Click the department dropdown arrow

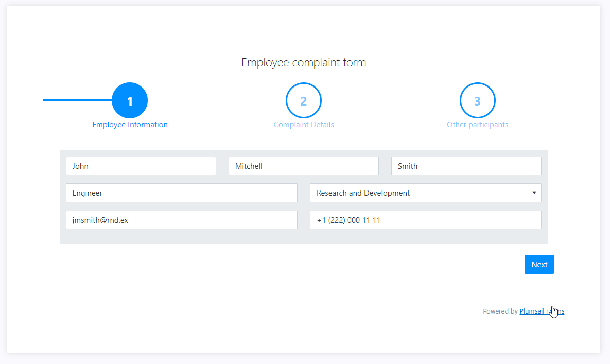pos(534,193)
